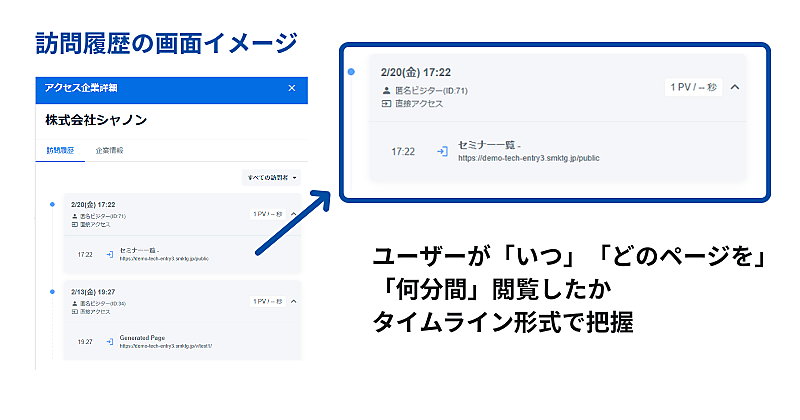Viewport: 800px width, 420px height.
Task: Click the timeline dot in the enlarged callout
Action: coord(351,72)
